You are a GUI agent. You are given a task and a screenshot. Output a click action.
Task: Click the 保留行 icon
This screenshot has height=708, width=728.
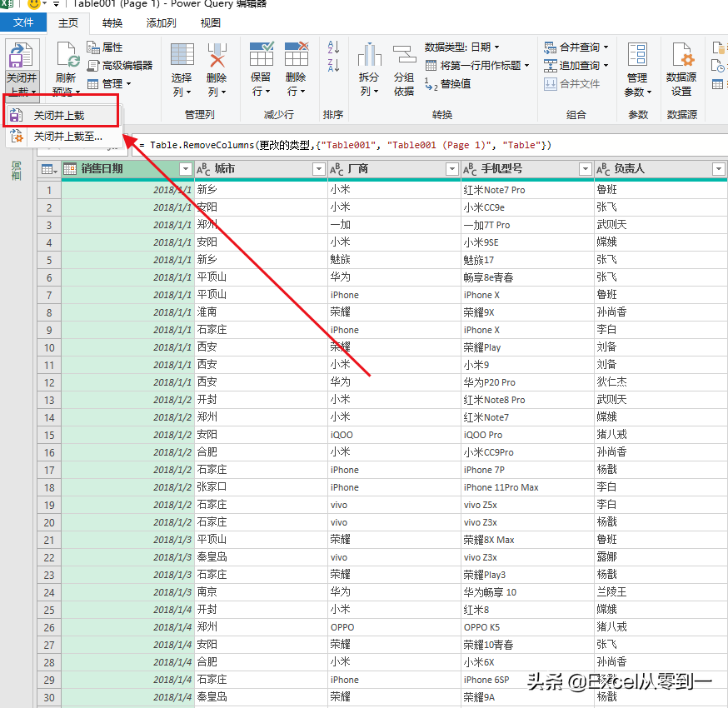click(x=262, y=54)
